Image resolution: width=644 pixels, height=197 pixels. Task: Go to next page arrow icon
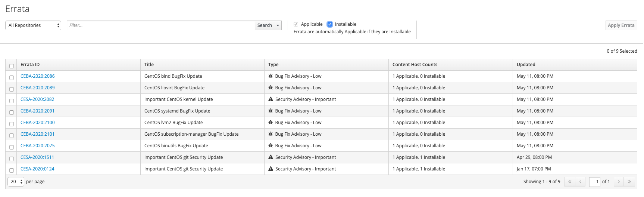619,182
